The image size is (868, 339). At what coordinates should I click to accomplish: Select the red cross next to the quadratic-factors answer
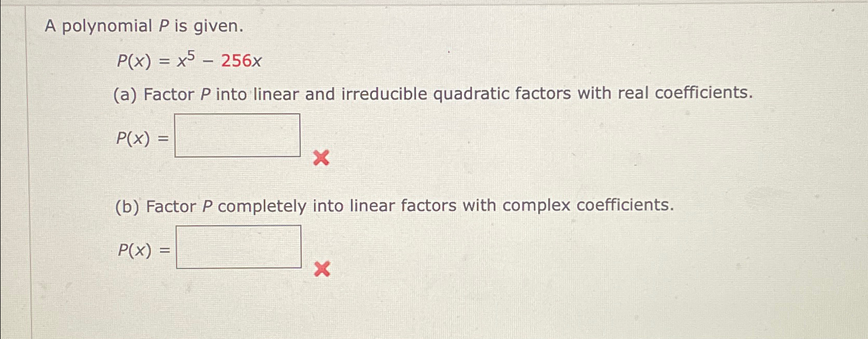tap(321, 158)
